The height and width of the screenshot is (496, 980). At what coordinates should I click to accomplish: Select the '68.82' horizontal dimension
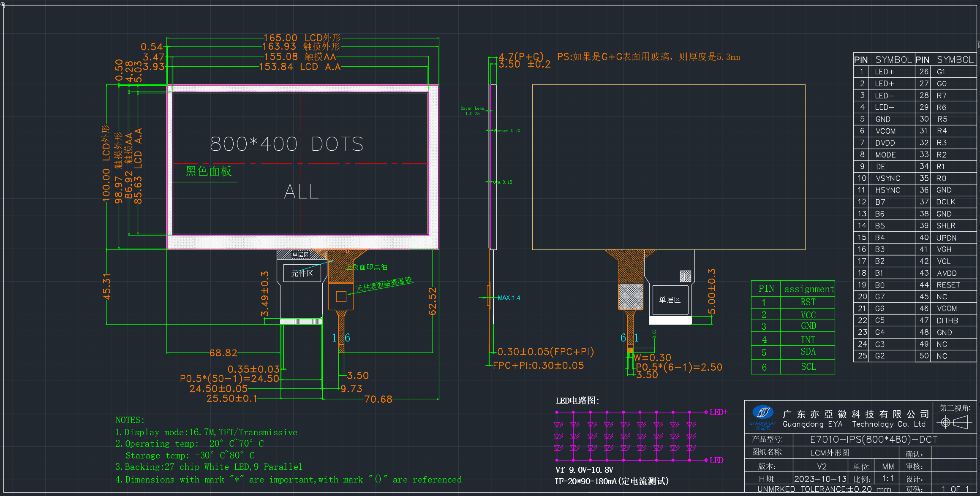223,353
